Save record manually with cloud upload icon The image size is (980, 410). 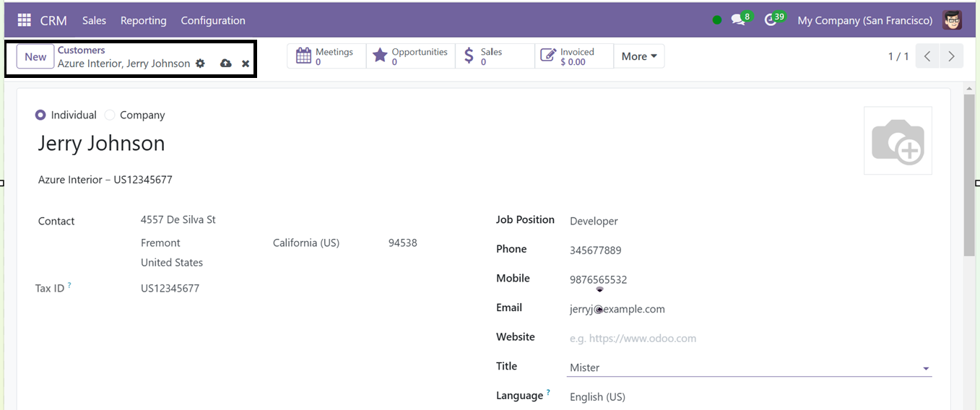[225, 64]
